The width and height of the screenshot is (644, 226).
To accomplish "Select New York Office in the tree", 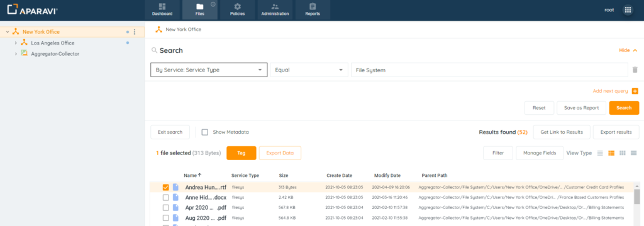I will point(41,31).
